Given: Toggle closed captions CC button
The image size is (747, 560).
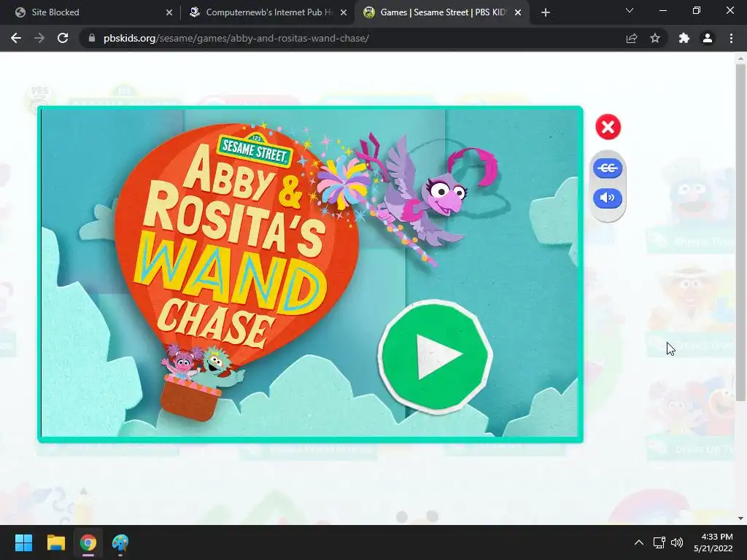Looking at the screenshot, I should [x=608, y=168].
